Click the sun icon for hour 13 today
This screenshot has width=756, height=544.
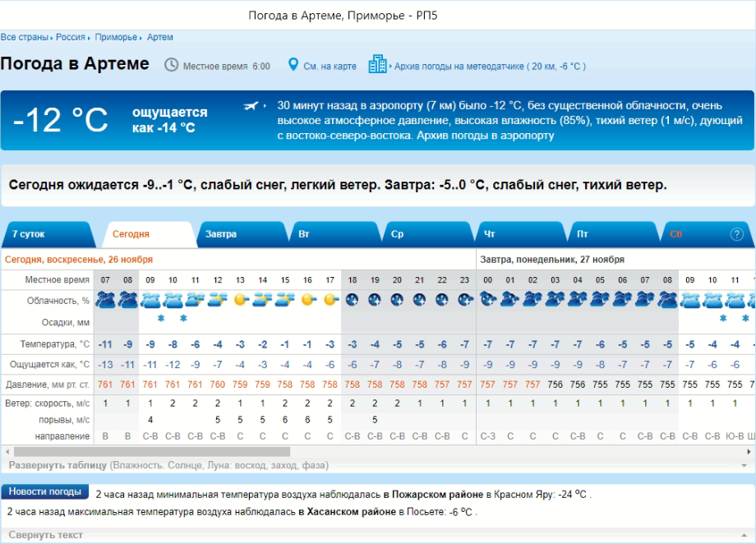pos(241,300)
